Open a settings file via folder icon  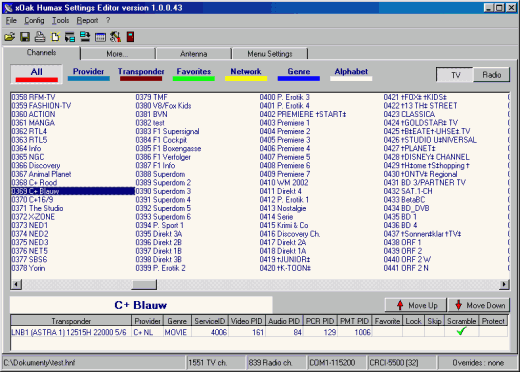9,37
